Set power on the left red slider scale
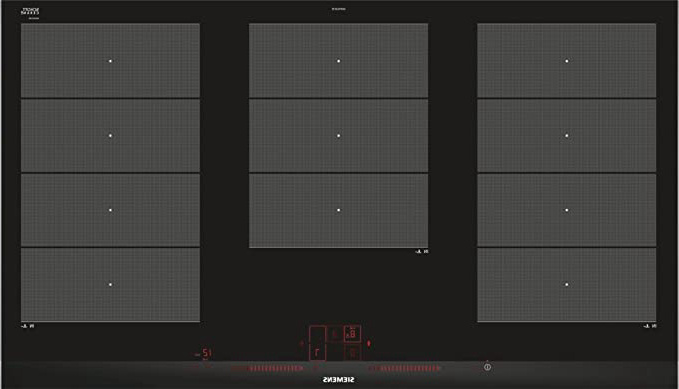 click(x=267, y=369)
